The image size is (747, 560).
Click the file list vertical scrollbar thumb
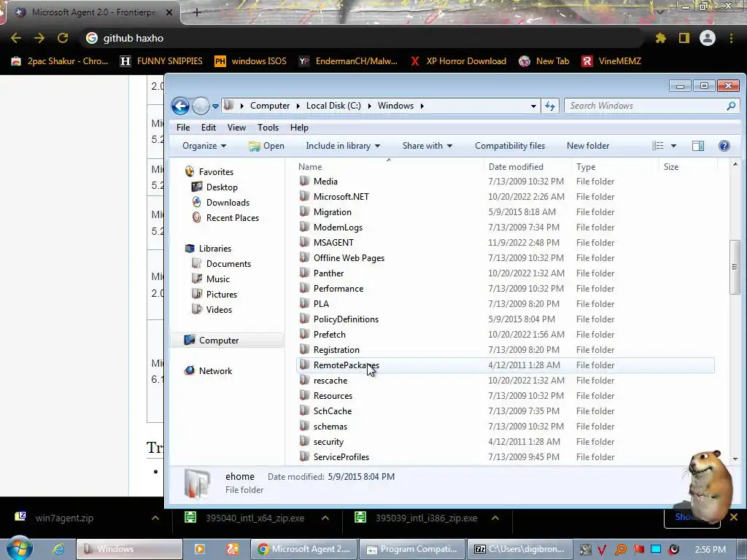pyautogui.click(x=735, y=267)
